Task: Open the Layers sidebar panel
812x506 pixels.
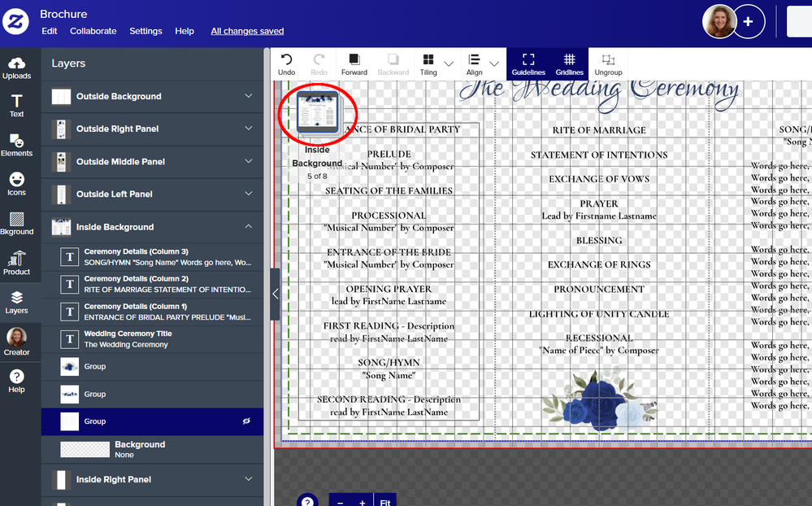Action: point(16,303)
